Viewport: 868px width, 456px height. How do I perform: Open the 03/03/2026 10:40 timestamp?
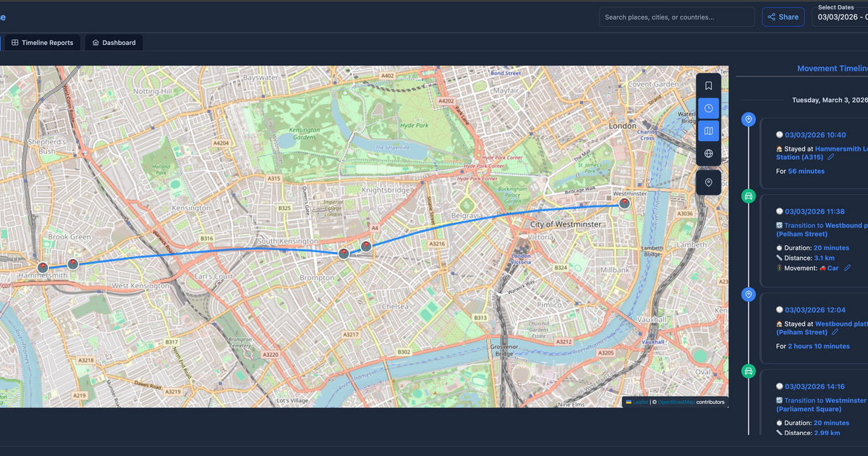coord(815,135)
